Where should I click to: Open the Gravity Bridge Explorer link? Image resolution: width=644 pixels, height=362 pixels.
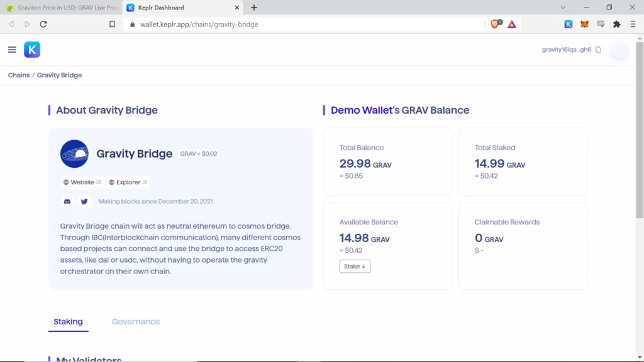(128, 182)
